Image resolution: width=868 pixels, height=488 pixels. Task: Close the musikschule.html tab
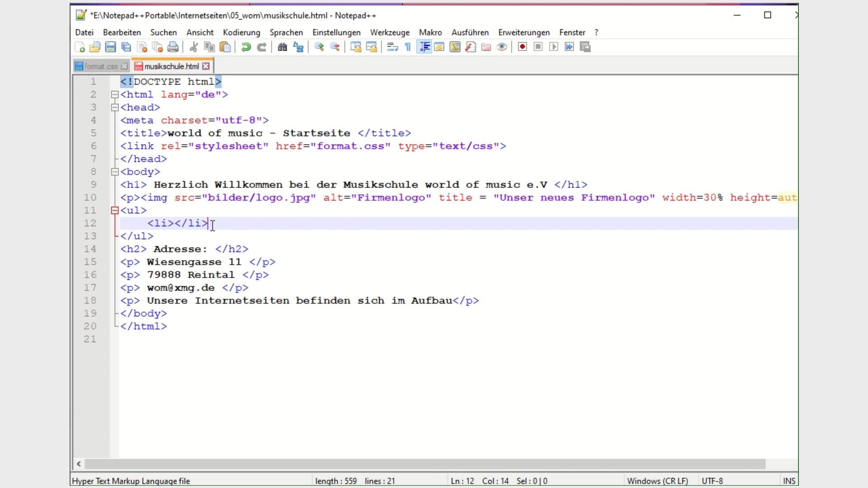(206, 66)
